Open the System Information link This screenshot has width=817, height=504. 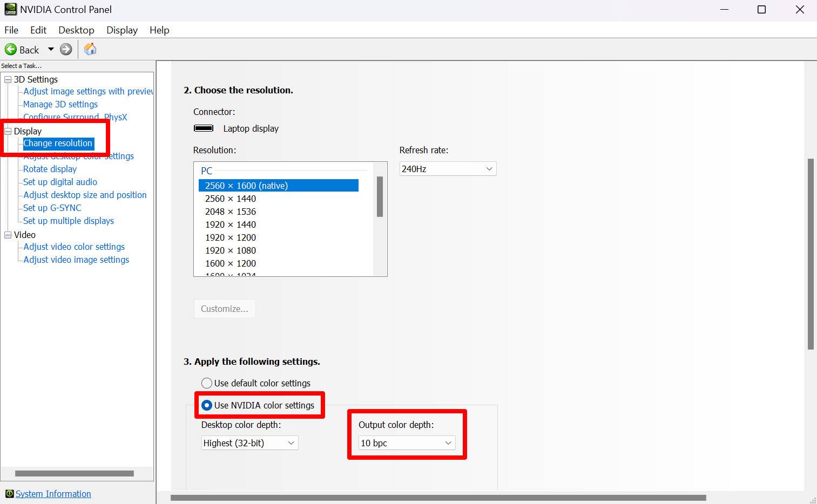pyautogui.click(x=53, y=494)
